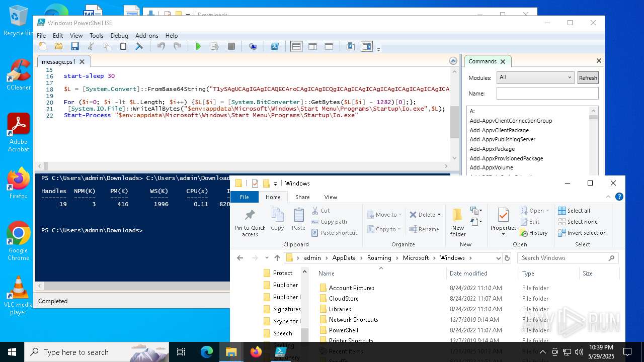This screenshot has width=644, height=362.
Task: Open Task View from the taskbar
Action: point(181,352)
